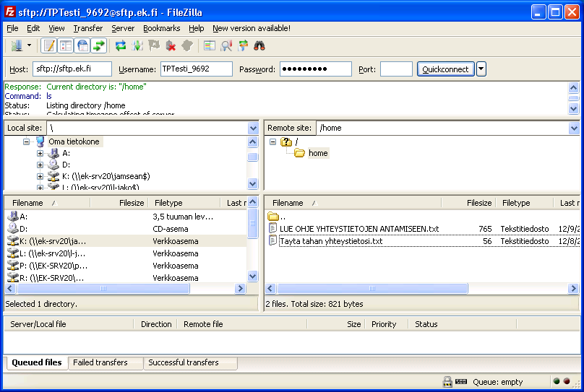Screen dimensions: 584x392
Task: Select P: (\\EK-SRV20\p... row in local list
Action: tap(126, 266)
